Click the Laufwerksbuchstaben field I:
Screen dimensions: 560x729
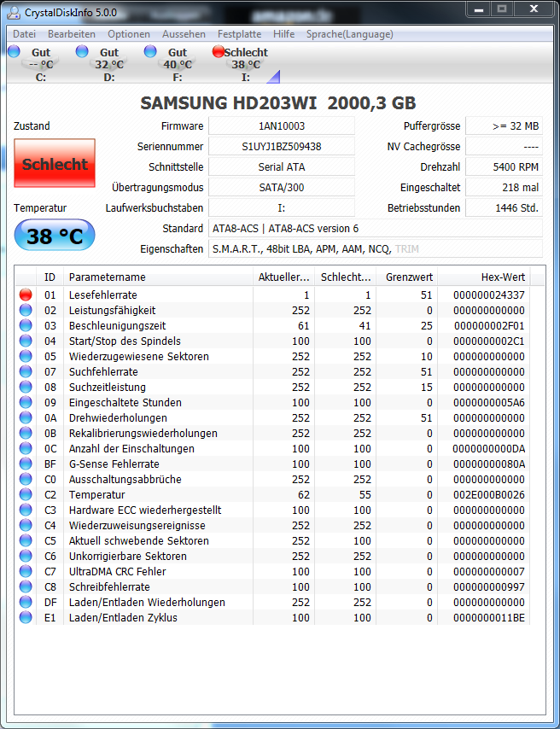click(282, 207)
